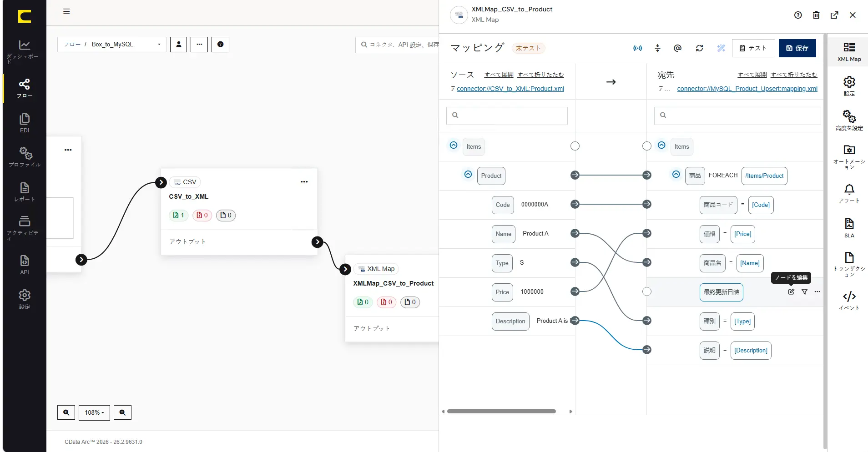Switch to the 高度な設定 tab
This screenshot has width=868, height=452.
coord(849,120)
